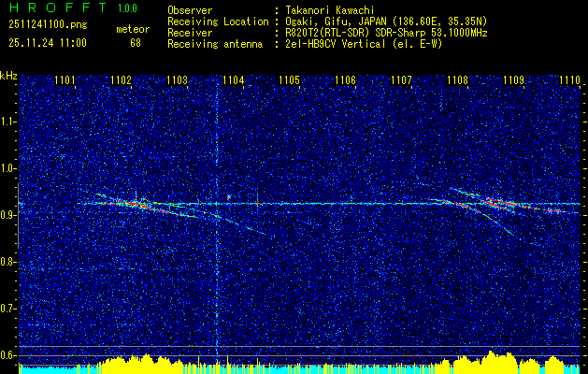This screenshot has height=374, width=588.
Task: Click the meteor label
Action: point(133,29)
